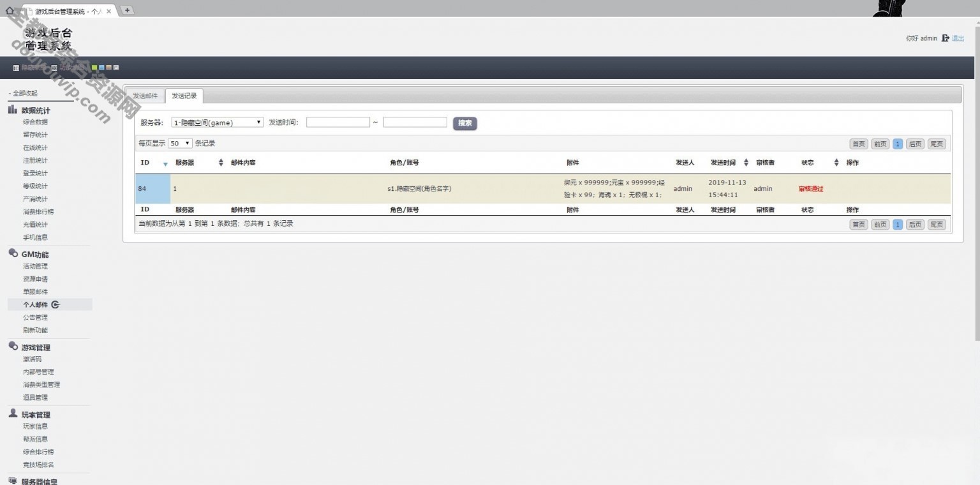Click bottom 首页 pagination button
980x485 pixels.
tap(859, 225)
